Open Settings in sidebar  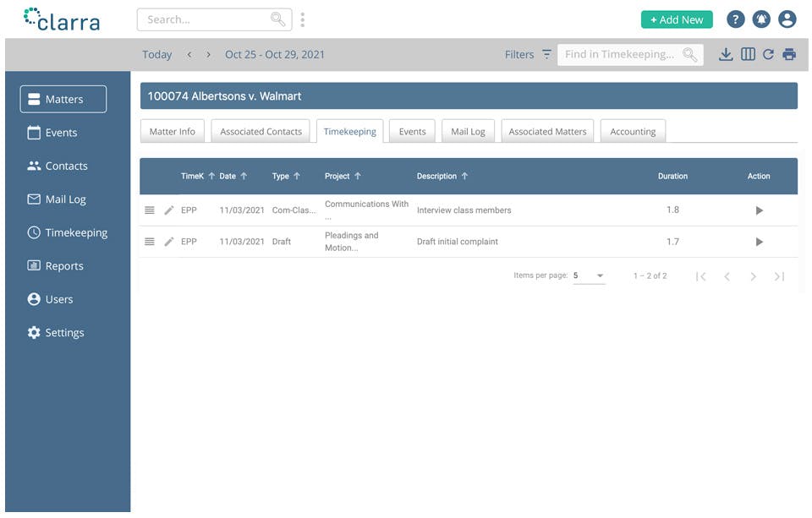[x=56, y=333]
